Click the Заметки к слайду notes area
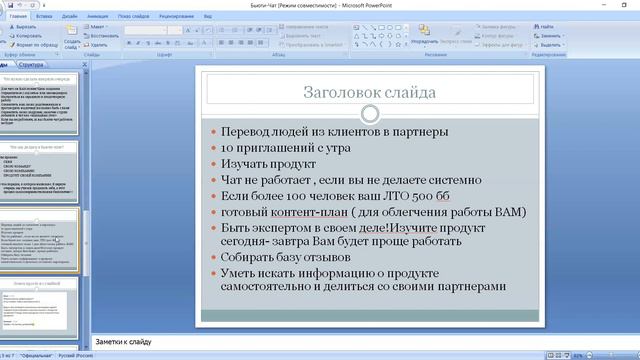The image size is (640, 360). 365,342
